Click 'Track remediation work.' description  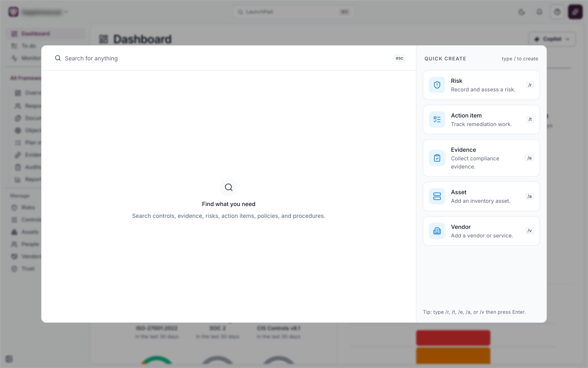tap(481, 124)
